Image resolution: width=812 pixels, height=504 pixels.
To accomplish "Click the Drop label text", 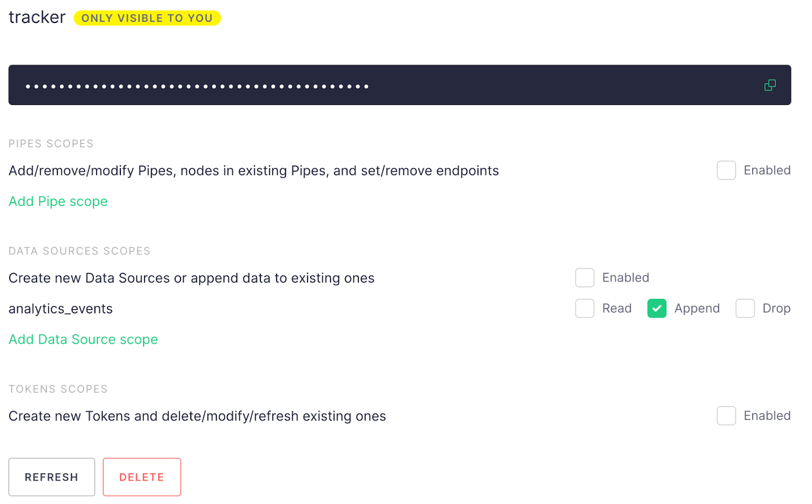I will pyautogui.click(x=776, y=308).
